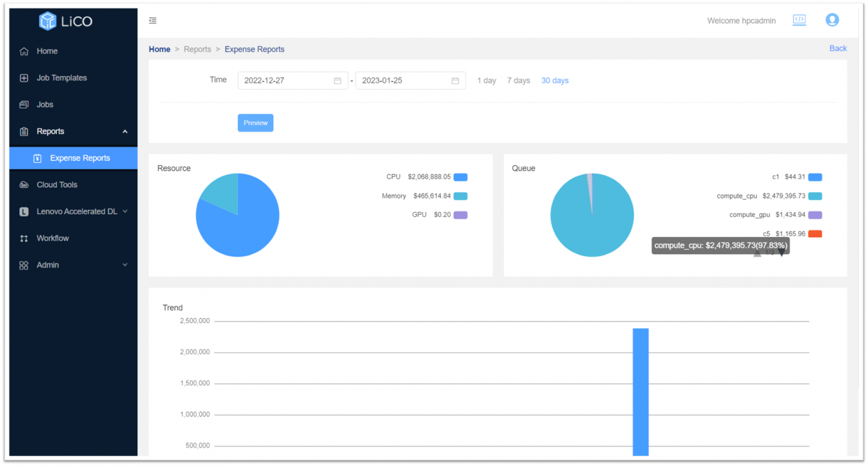Expand the Lenovo Accelerated DL submenu
The width and height of the screenshot is (868, 466).
click(125, 212)
